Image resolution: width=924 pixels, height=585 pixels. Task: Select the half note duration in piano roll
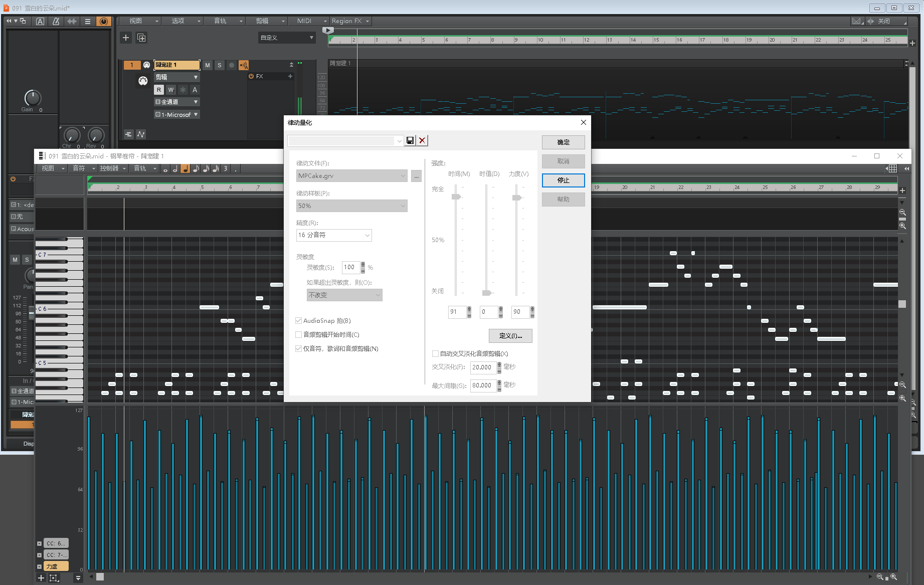click(175, 169)
